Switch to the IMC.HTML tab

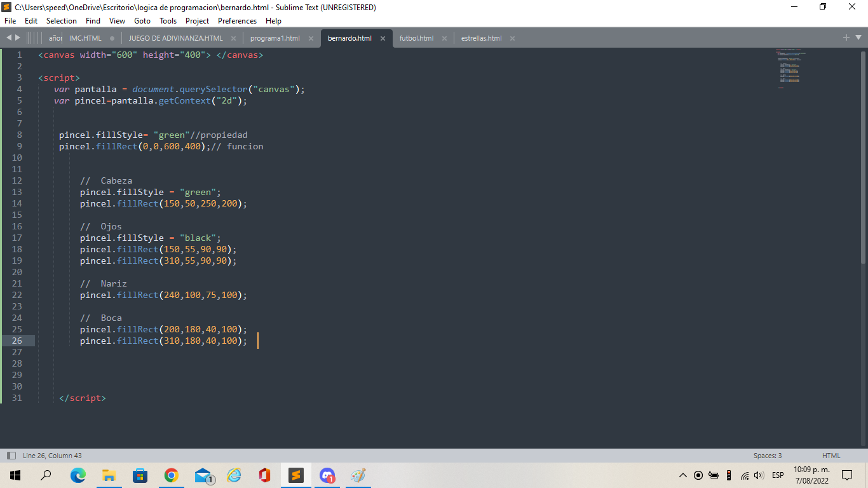pos(85,38)
